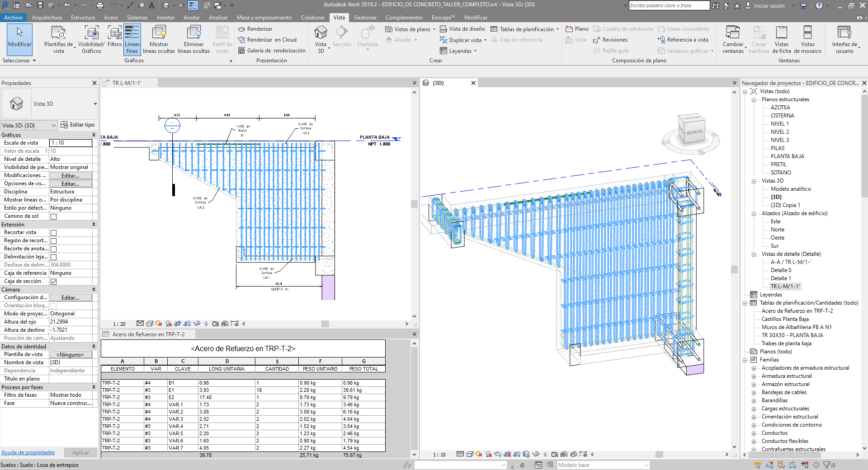Collapse the Planos estructurales tree node
Viewport: 868px width, 470px height.
click(754, 100)
